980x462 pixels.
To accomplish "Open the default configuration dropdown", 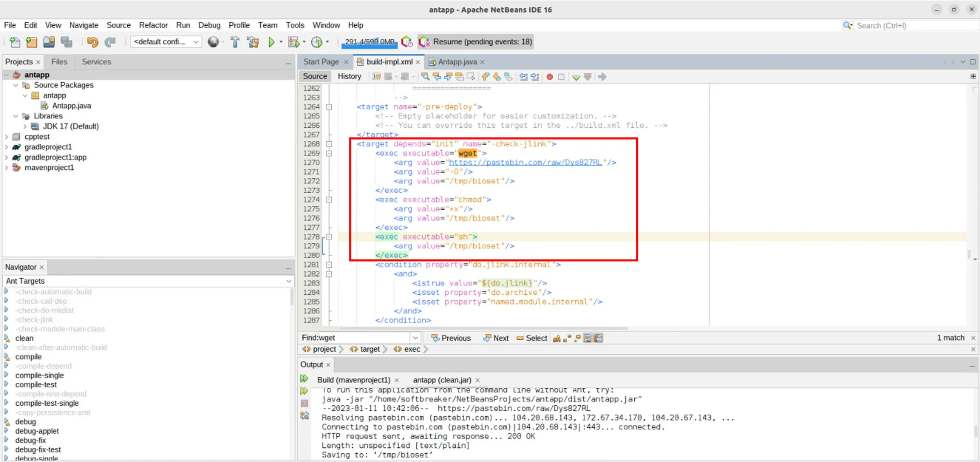I will click(x=166, y=42).
